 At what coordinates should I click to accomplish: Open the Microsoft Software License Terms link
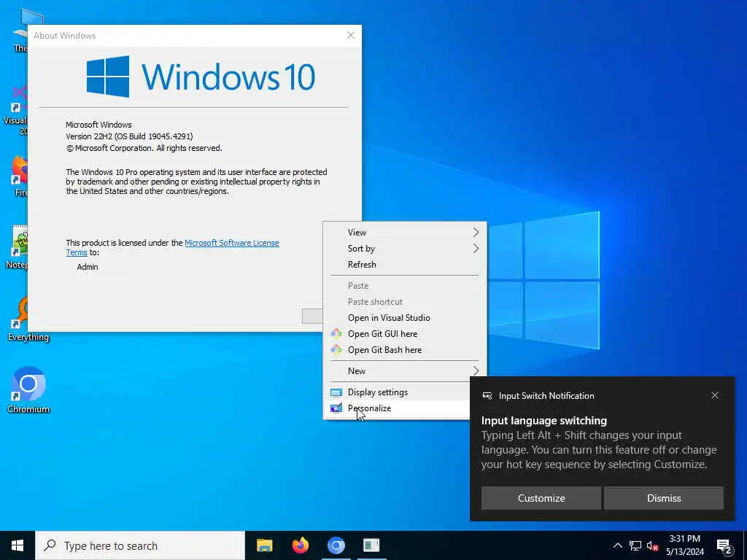231,243
